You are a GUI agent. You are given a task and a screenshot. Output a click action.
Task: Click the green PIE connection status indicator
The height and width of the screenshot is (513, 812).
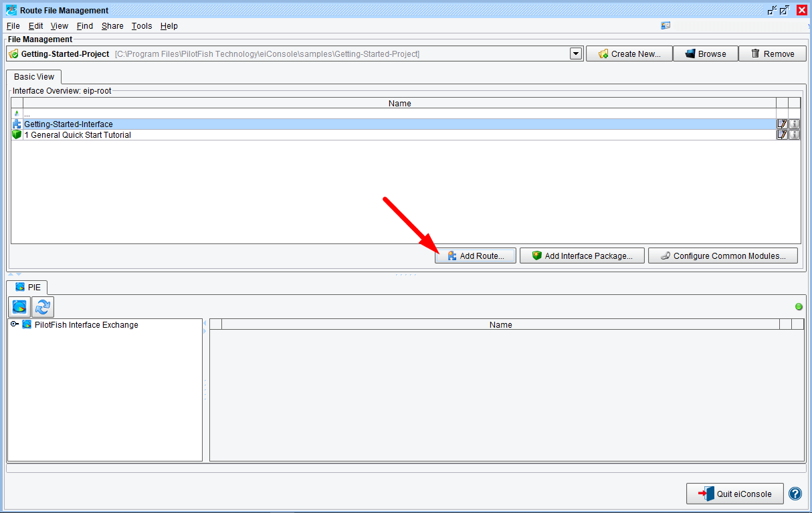[799, 307]
